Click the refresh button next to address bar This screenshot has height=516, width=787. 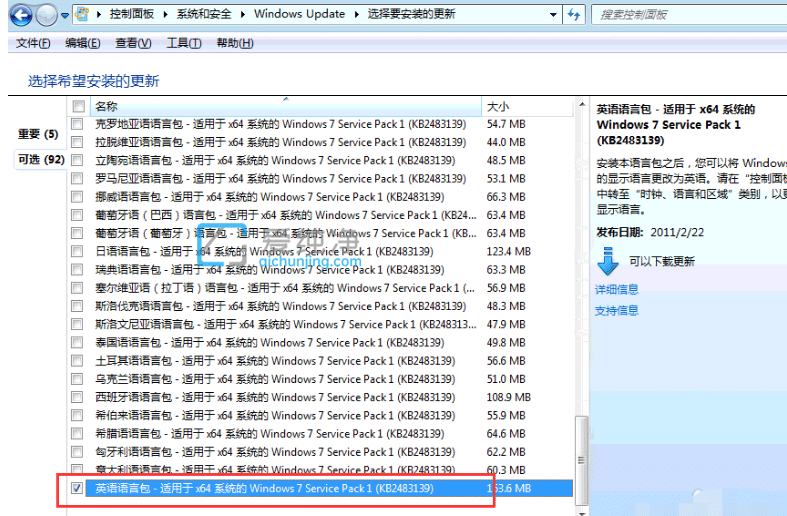pos(574,15)
